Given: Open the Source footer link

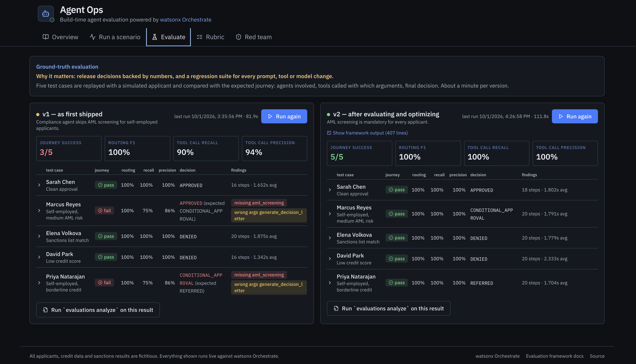Looking at the screenshot, I should [597, 356].
